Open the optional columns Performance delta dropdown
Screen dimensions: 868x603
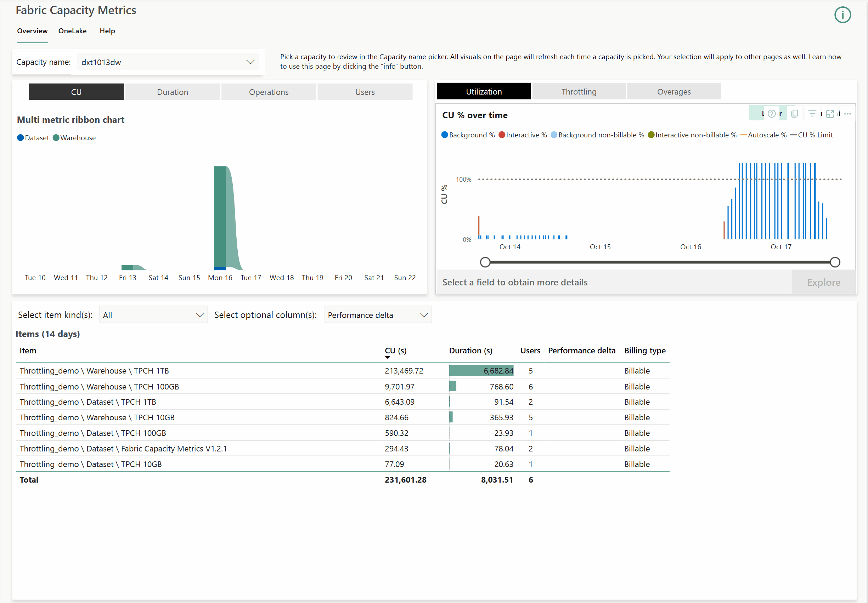(377, 315)
